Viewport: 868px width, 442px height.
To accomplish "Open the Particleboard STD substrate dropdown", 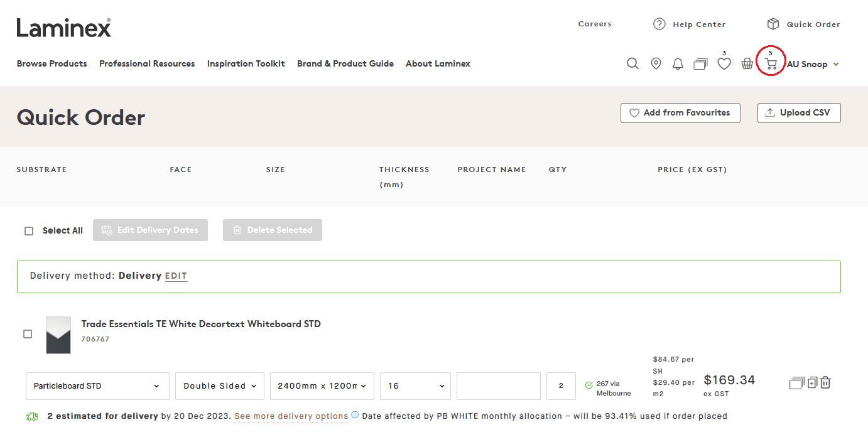I will click(97, 386).
